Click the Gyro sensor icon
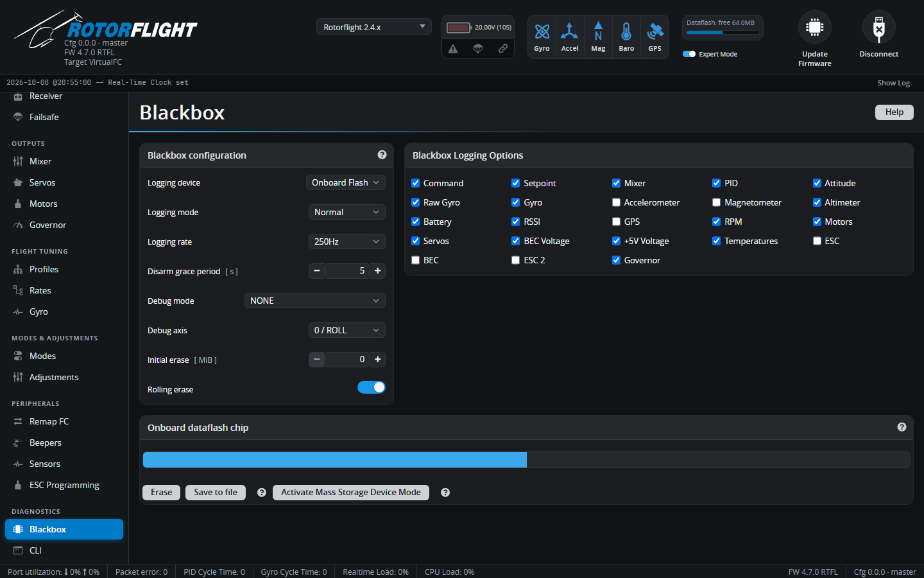Image resolution: width=924 pixels, height=578 pixels. click(x=542, y=31)
